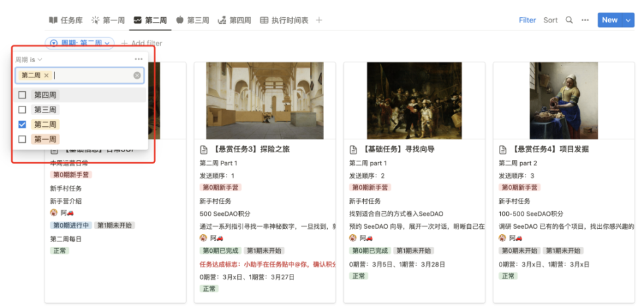Click 第二周 Part 1 text on 探险之旅

pyautogui.click(x=219, y=163)
